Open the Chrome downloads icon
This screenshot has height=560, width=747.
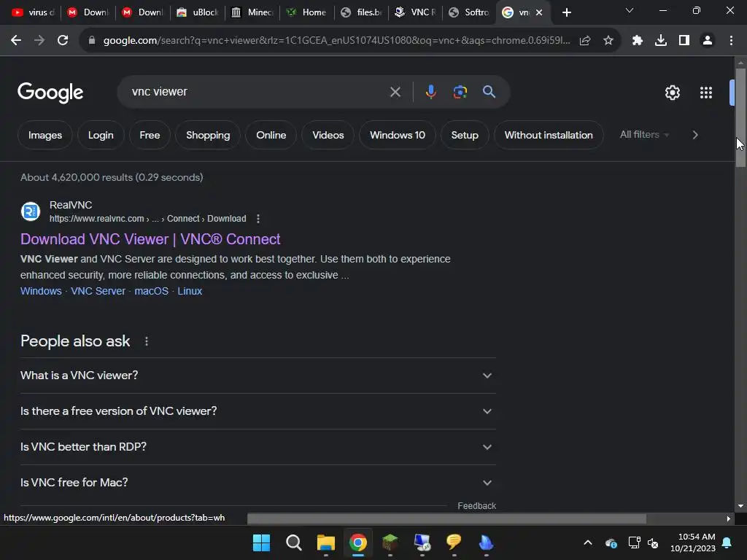pos(660,41)
